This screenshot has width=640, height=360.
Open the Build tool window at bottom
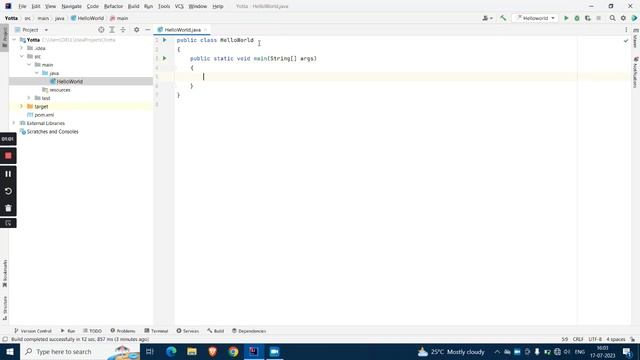pos(216,331)
